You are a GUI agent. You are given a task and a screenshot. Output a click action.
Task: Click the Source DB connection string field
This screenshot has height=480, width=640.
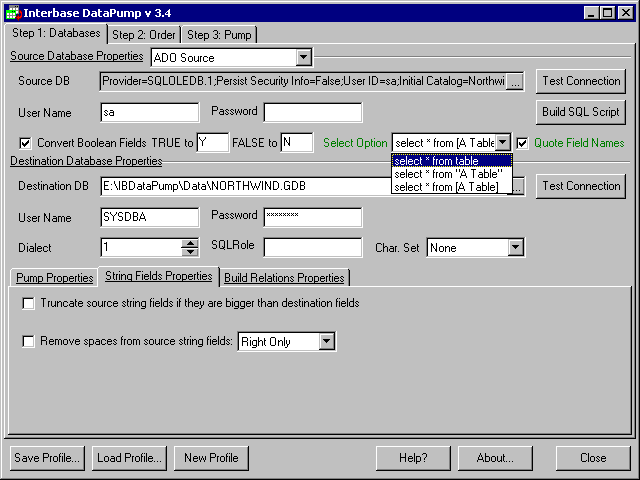point(303,81)
